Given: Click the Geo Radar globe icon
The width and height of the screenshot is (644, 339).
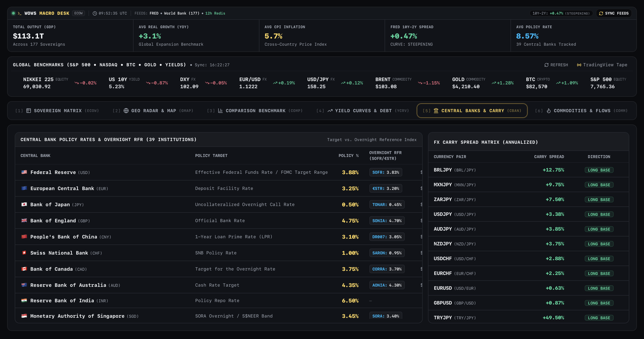Looking at the screenshot, I should click(x=126, y=111).
